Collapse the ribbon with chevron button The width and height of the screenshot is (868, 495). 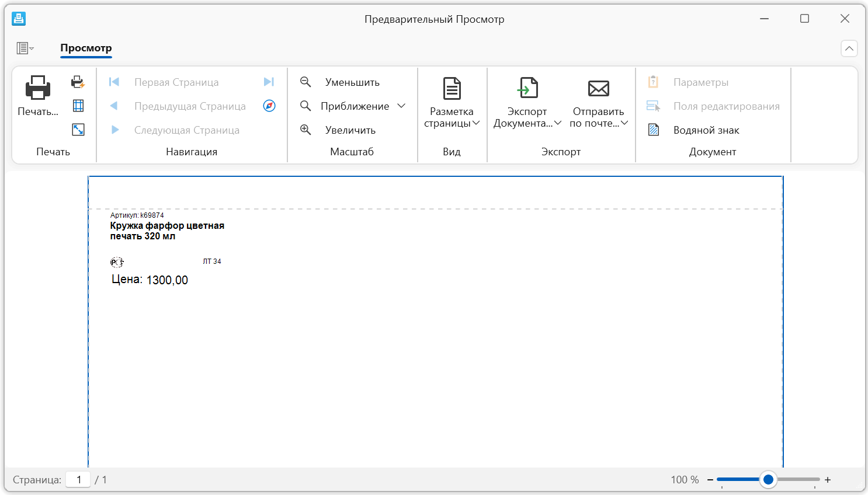[x=849, y=48]
